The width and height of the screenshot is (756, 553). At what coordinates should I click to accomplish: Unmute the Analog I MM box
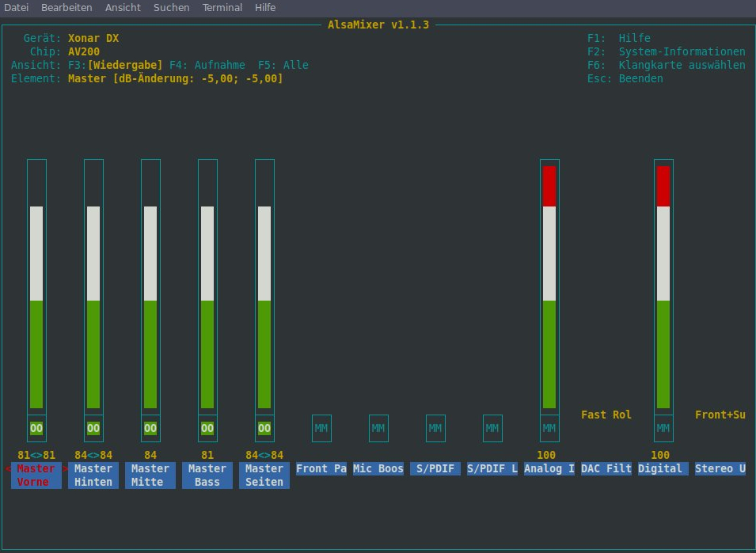(x=549, y=428)
